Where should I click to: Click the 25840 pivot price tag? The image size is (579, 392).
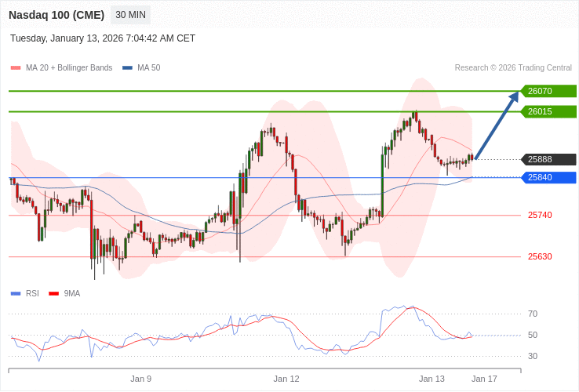coord(548,177)
